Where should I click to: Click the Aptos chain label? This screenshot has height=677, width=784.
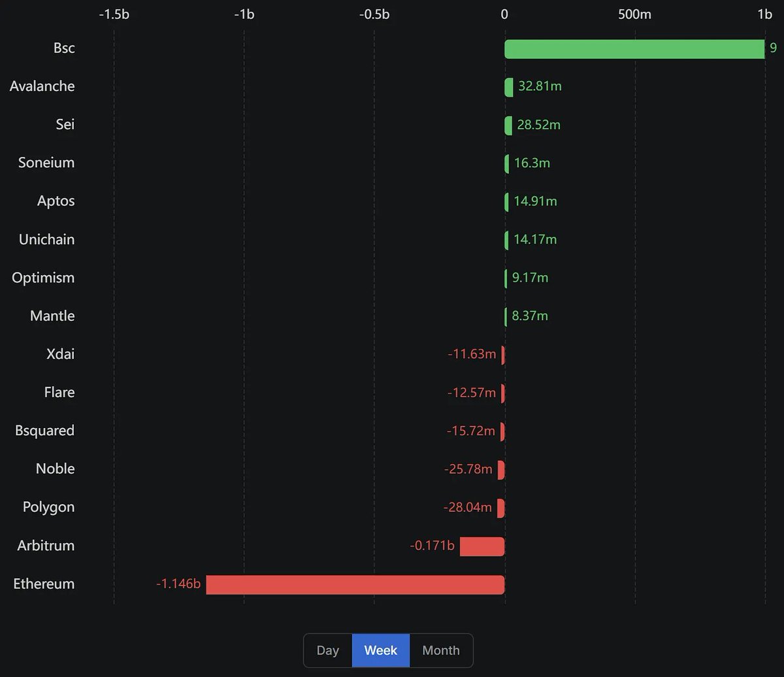[x=56, y=201]
